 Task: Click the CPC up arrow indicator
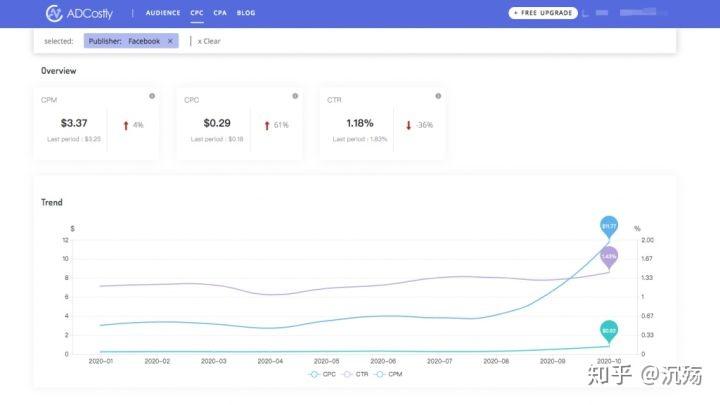(267, 125)
